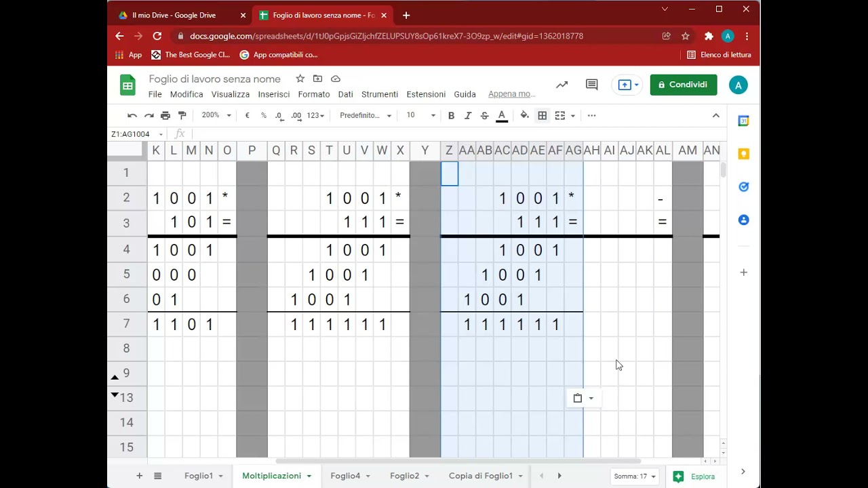Open the Google account avatar in Sheets
This screenshot has width=868, height=488.
click(x=738, y=85)
